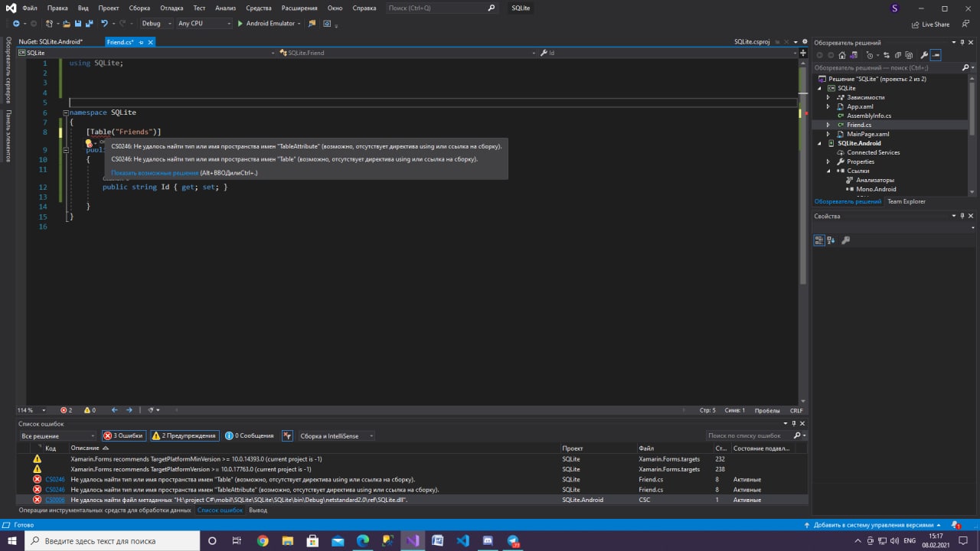This screenshot has width=980, height=551.
Task: Open the Сборка menu
Action: click(139, 8)
